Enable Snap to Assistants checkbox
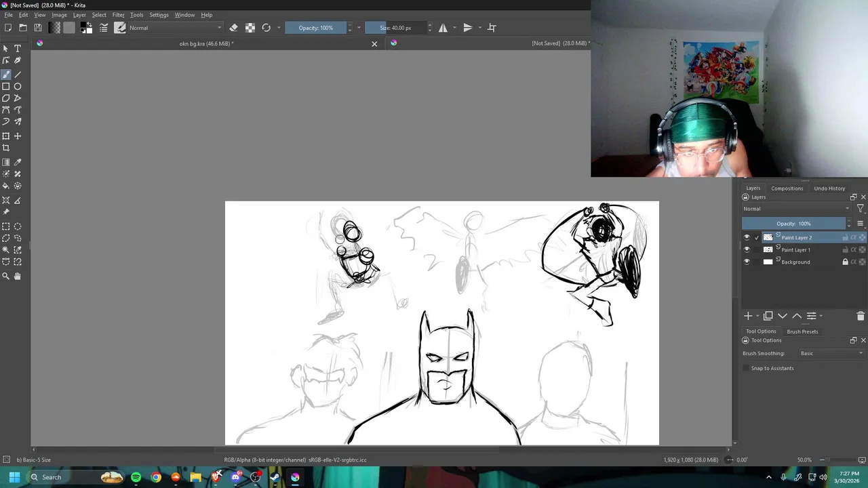 [747, 369]
